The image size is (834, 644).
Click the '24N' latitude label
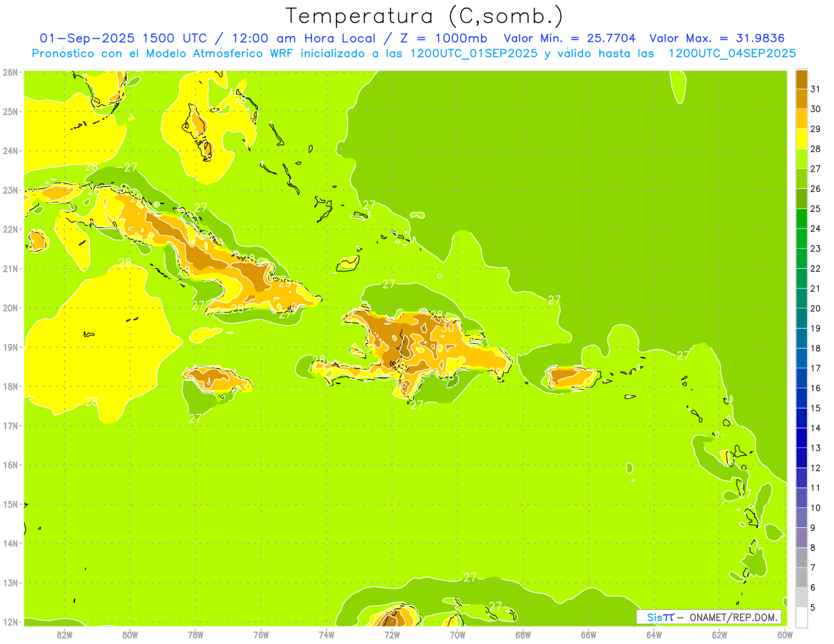[x=10, y=151]
